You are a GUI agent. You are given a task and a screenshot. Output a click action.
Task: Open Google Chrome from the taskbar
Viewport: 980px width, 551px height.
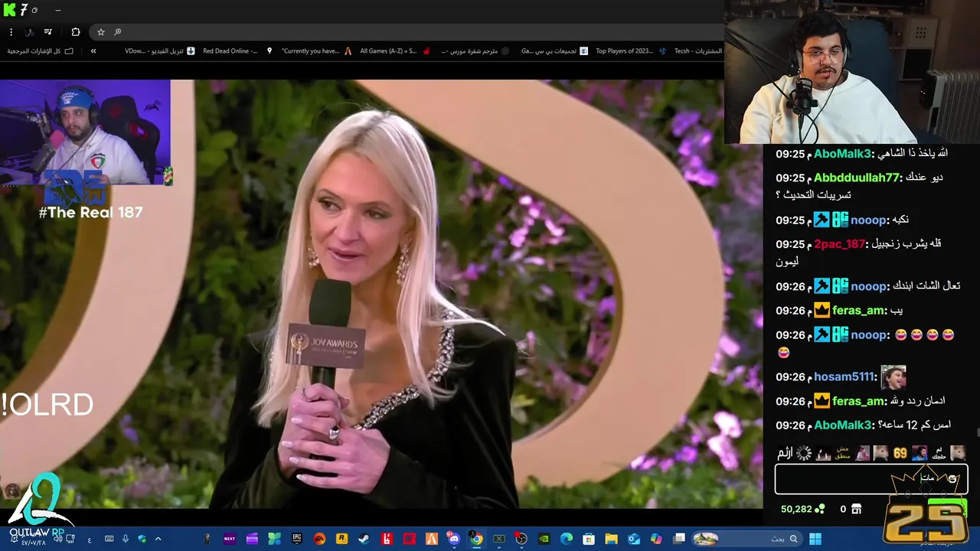[x=476, y=539]
